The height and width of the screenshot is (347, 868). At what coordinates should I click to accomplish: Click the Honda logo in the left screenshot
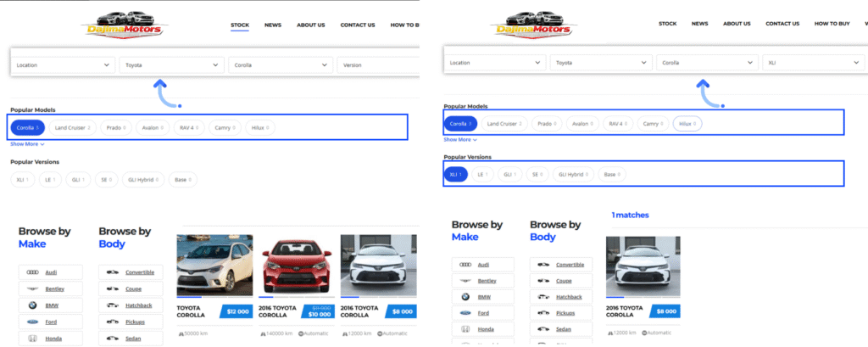click(x=33, y=339)
